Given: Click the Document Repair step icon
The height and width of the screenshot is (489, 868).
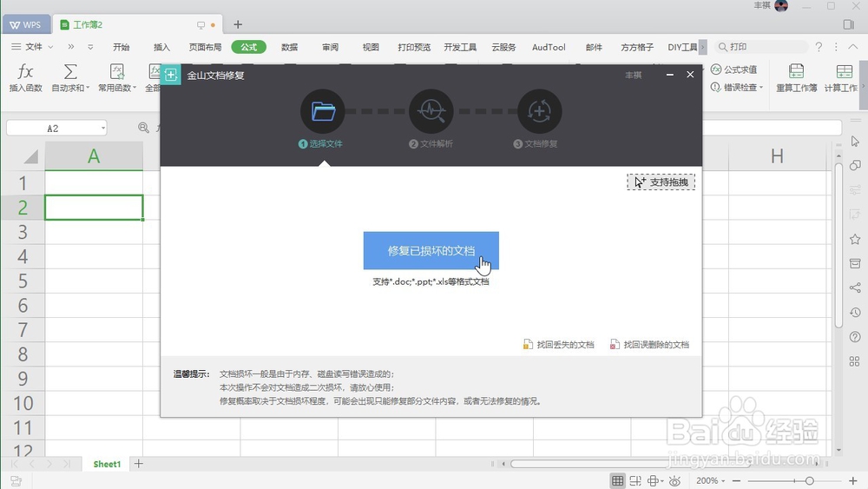Looking at the screenshot, I should click(539, 111).
